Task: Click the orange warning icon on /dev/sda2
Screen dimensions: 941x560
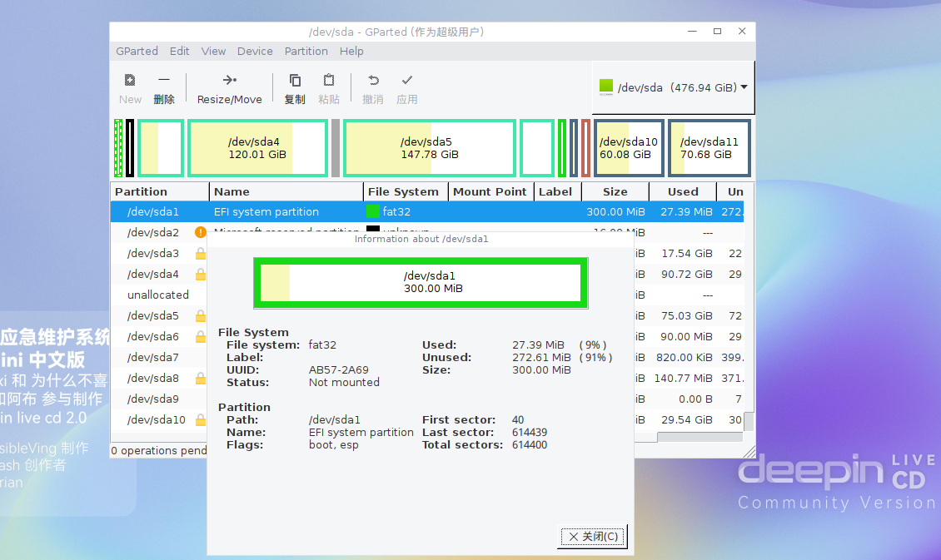Action: [x=200, y=233]
